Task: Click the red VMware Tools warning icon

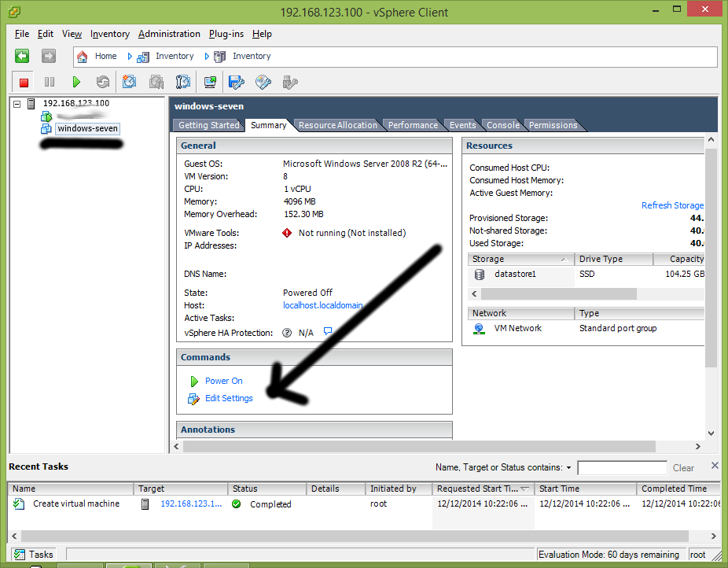Action: (x=287, y=233)
